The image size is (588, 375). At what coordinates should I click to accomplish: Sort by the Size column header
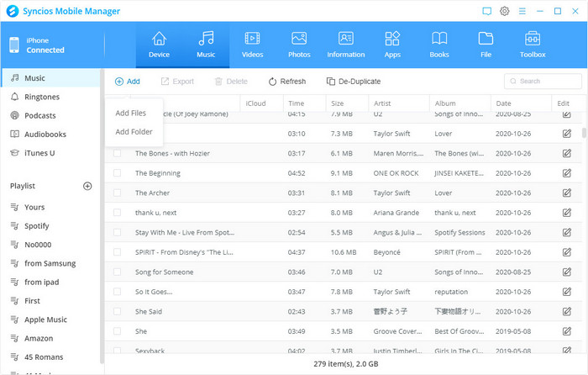click(347, 103)
